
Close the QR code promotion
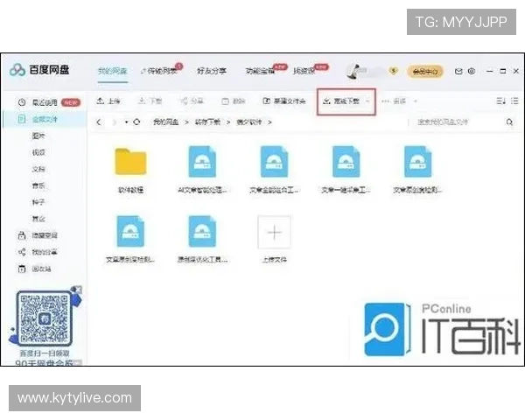[77, 290]
